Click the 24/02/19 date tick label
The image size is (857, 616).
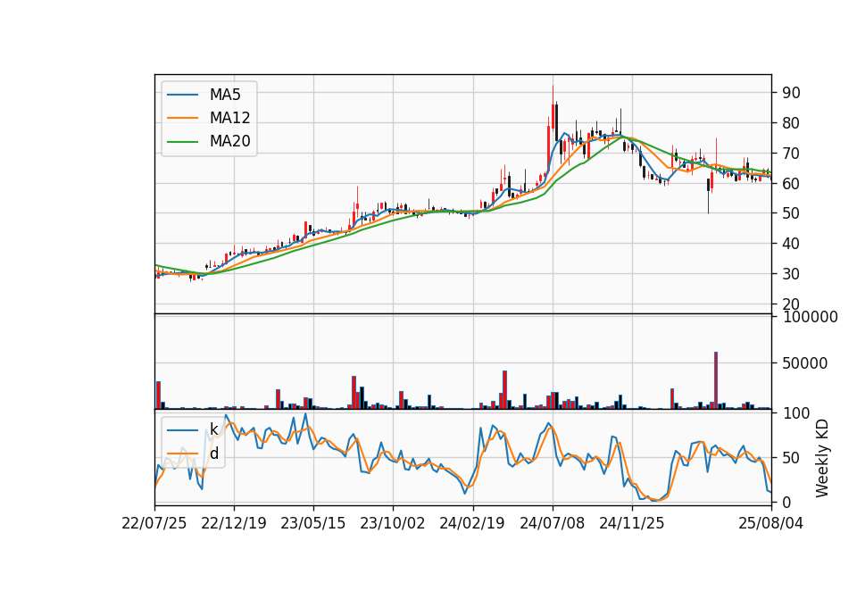[472, 523]
